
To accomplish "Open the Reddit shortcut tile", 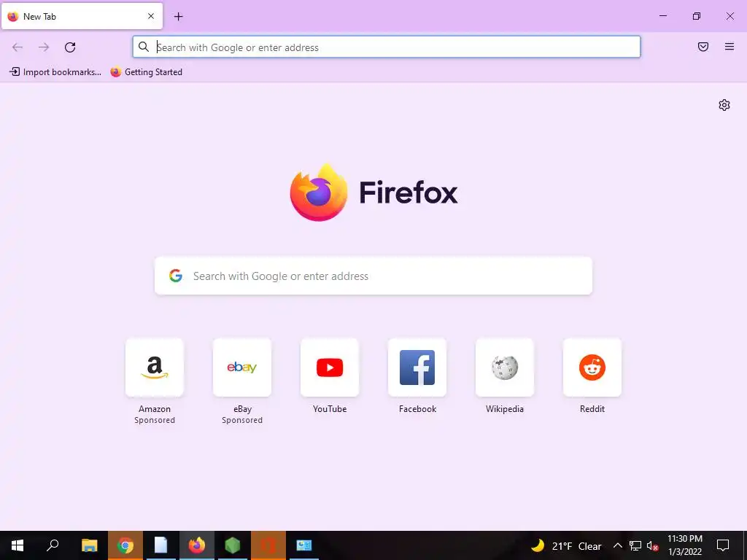I will [x=592, y=367].
